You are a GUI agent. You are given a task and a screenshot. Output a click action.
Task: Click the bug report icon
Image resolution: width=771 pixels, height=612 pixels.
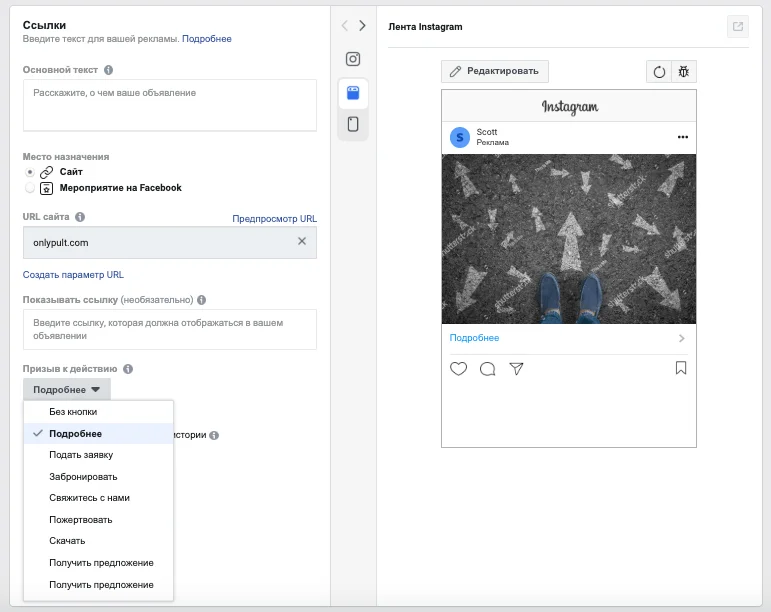tap(684, 71)
